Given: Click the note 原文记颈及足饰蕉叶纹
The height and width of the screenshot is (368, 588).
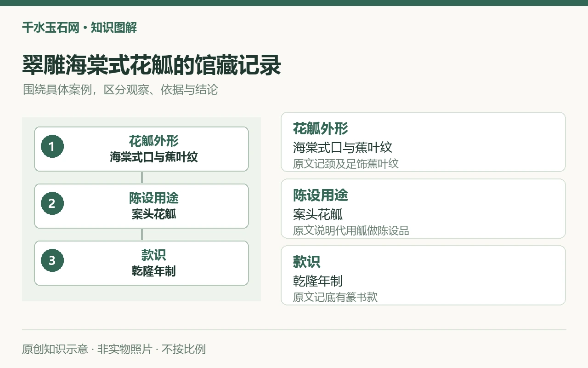Looking at the screenshot, I should (x=346, y=163).
